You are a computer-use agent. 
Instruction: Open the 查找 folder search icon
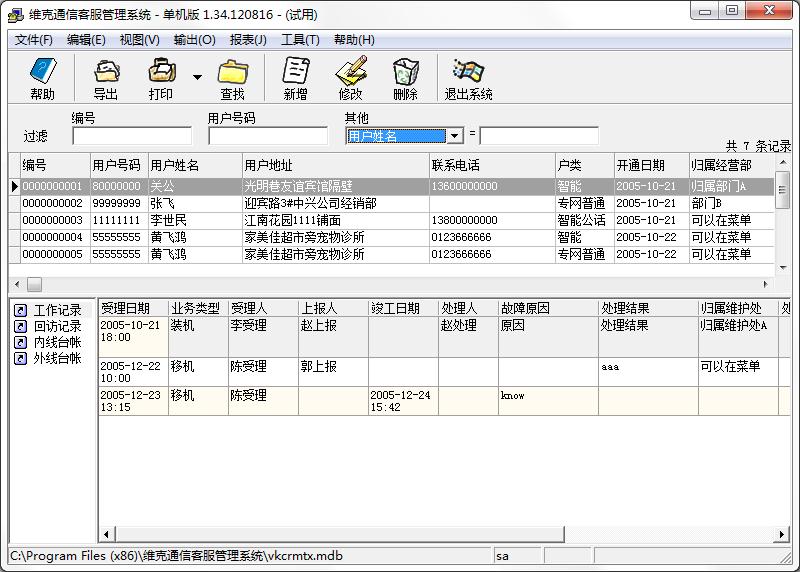tap(233, 72)
